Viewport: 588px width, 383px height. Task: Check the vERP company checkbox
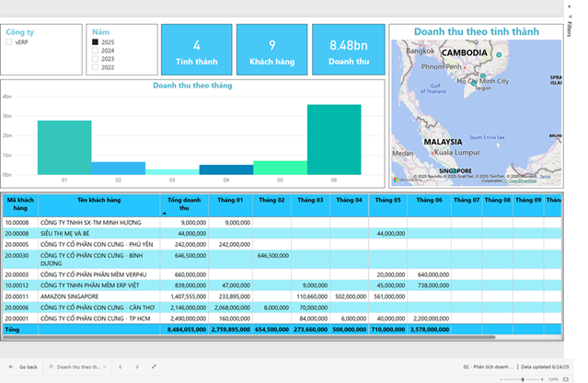point(9,41)
